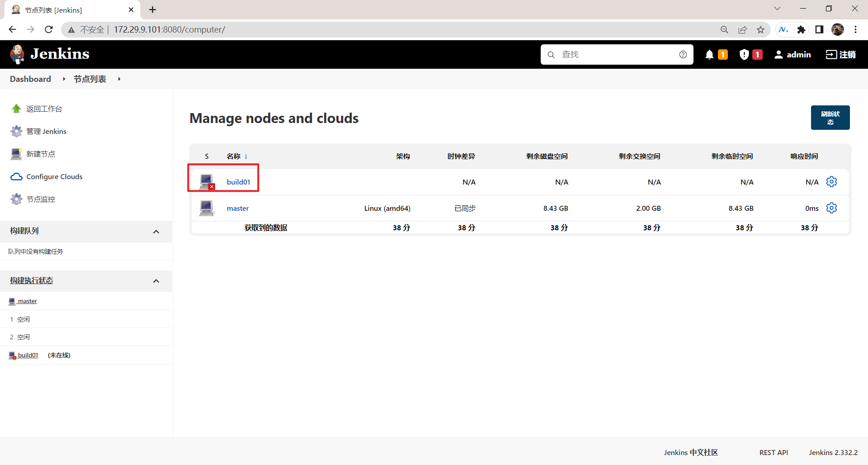Screen dimensions: 868x465
Task: Open 节点监控 in sidebar
Action: point(41,199)
